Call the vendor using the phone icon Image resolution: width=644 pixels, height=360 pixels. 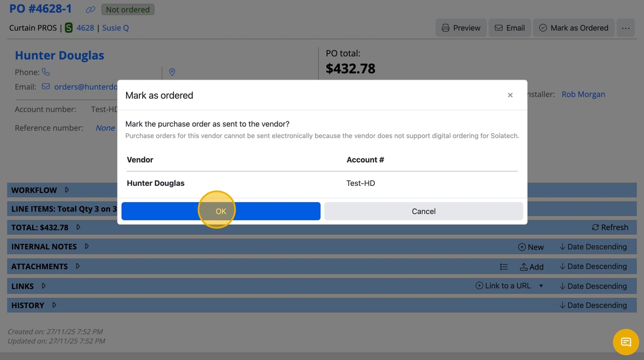[46, 72]
